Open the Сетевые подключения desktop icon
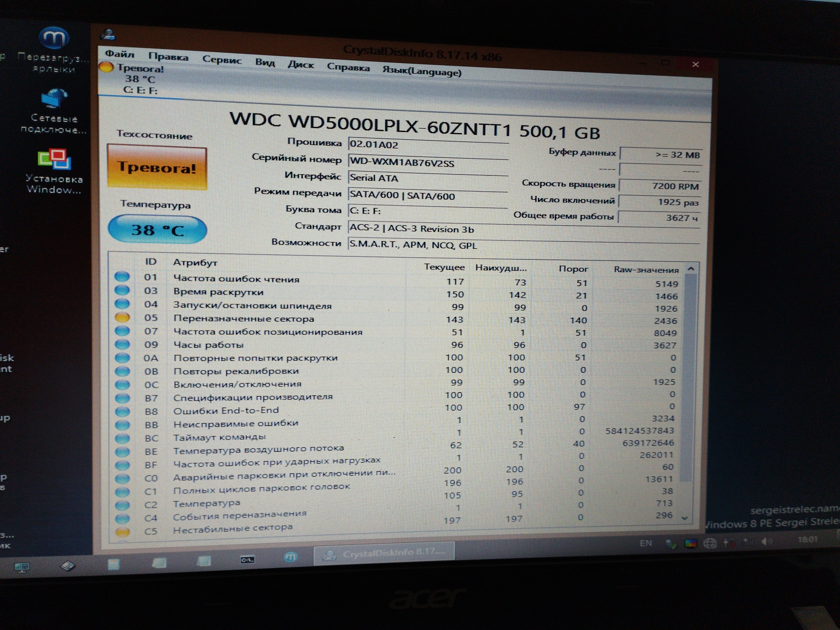Image resolution: width=840 pixels, height=630 pixels. (x=53, y=110)
